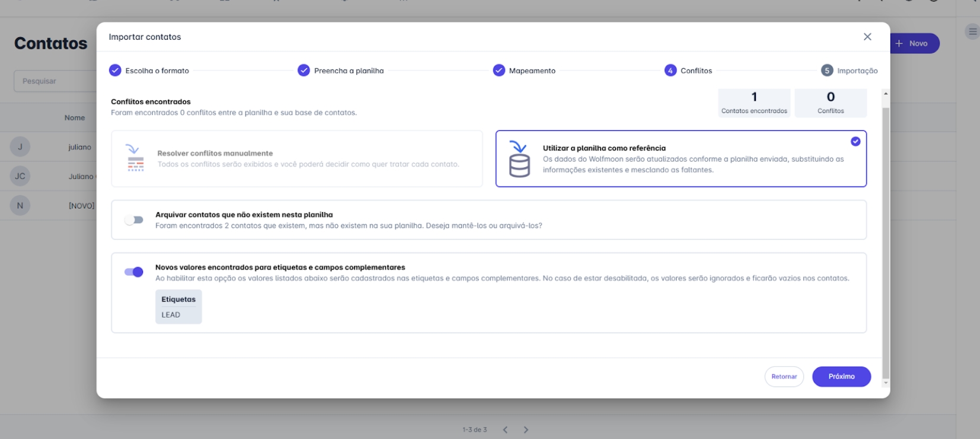Go to next page of contacts list

[526, 430]
